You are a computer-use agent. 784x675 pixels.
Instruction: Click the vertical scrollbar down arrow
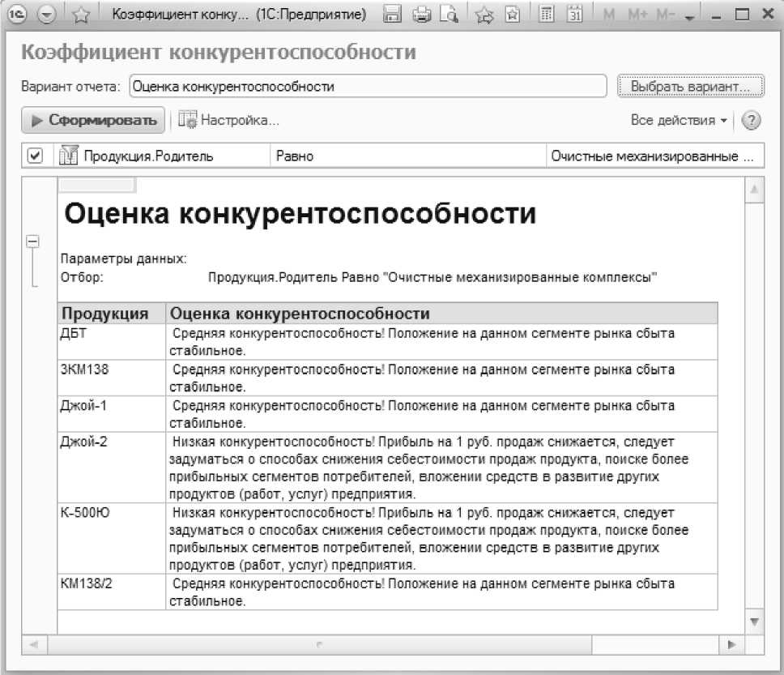755,622
